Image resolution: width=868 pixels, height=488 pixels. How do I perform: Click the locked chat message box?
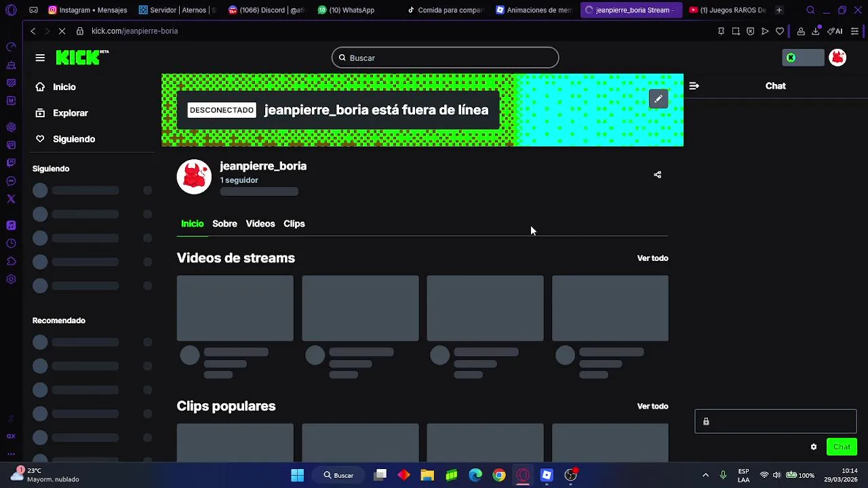[x=776, y=422]
